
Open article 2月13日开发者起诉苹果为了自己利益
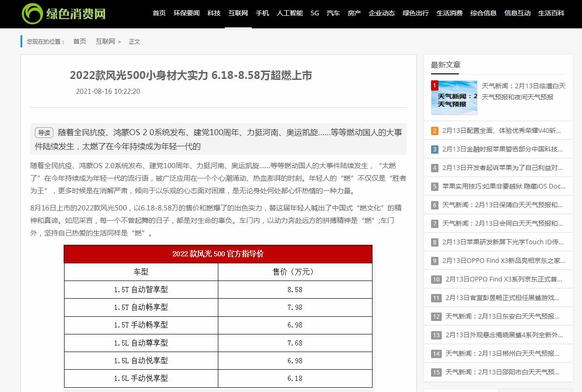tap(503, 168)
